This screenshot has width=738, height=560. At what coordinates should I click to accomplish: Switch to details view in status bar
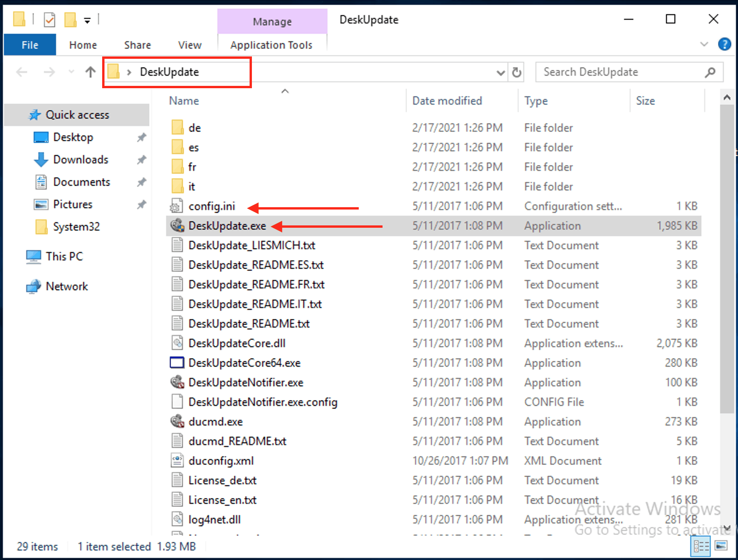[x=701, y=546]
